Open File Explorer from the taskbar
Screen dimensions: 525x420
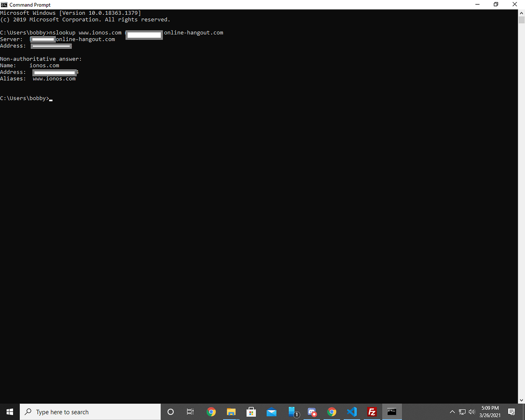231,412
